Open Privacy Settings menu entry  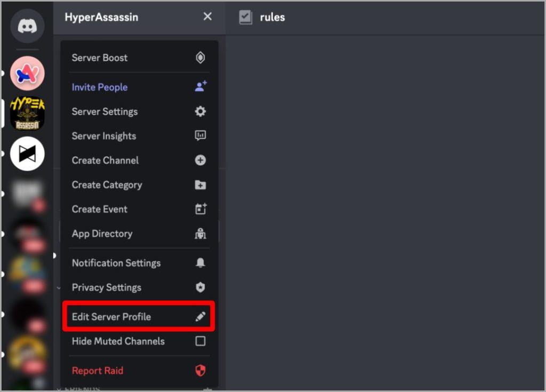(139, 287)
